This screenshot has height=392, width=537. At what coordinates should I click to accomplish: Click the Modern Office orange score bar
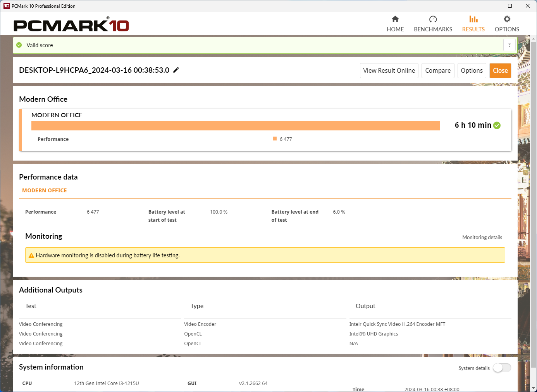pyautogui.click(x=236, y=126)
